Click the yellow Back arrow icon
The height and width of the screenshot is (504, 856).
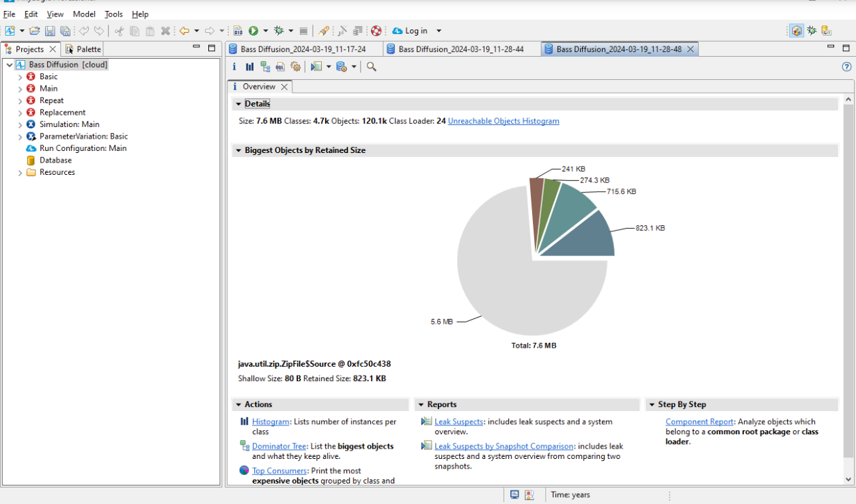coord(184,31)
